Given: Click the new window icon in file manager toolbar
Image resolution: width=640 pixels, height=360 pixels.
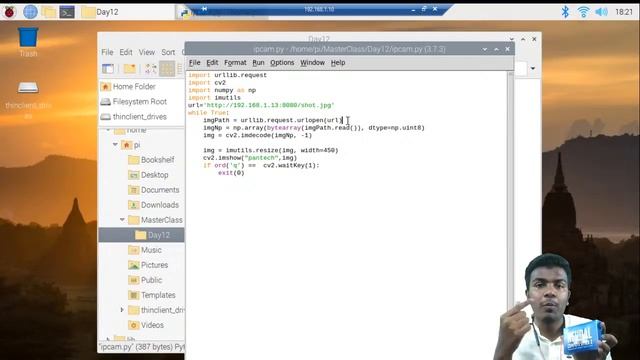Looking at the screenshot, I should [108, 69].
